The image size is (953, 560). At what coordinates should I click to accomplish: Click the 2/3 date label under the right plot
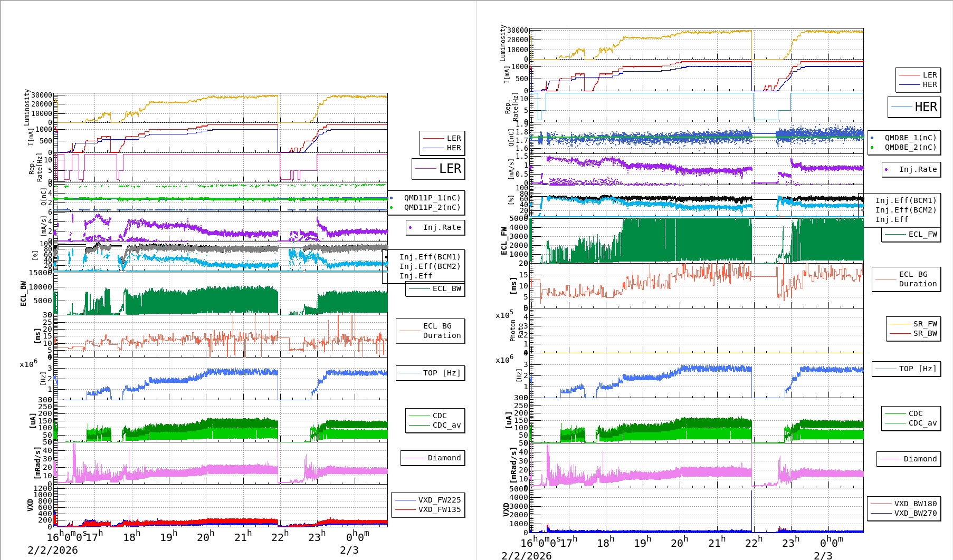pyautogui.click(x=823, y=556)
